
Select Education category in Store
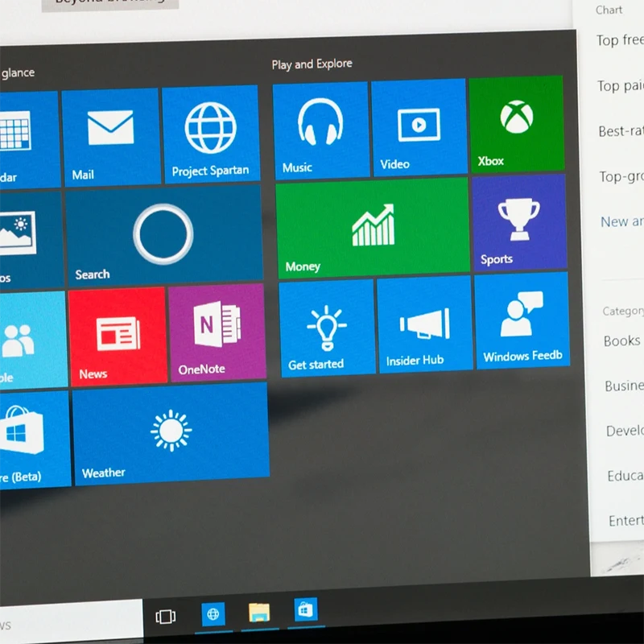pos(626,476)
